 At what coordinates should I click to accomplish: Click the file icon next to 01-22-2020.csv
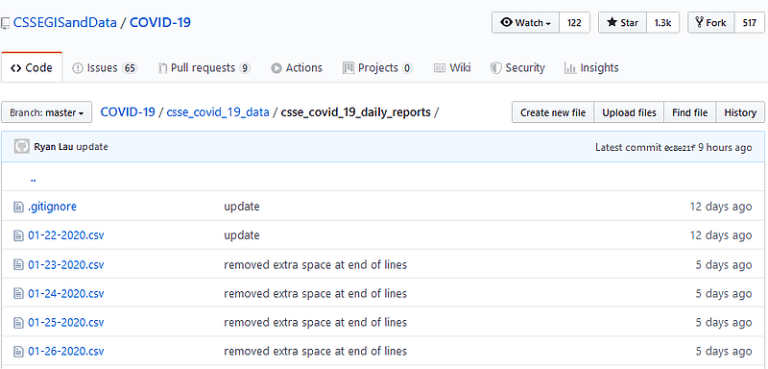click(x=18, y=236)
